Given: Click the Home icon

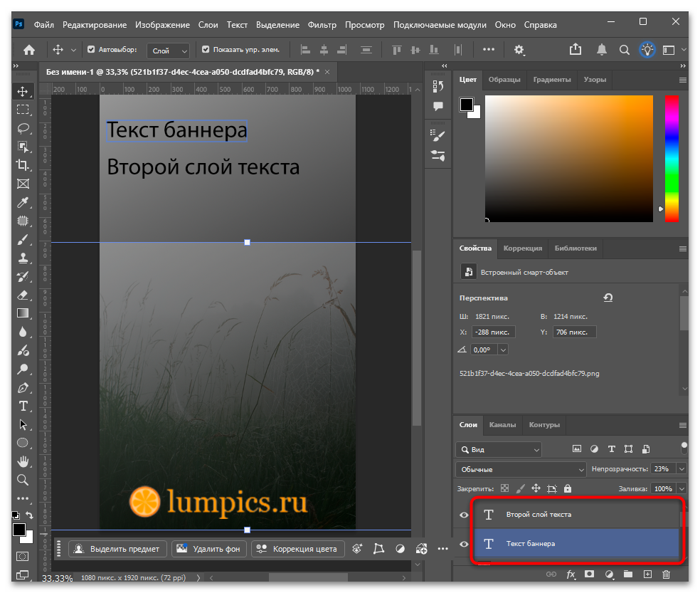Looking at the screenshot, I should pyautogui.click(x=29, y=50).
